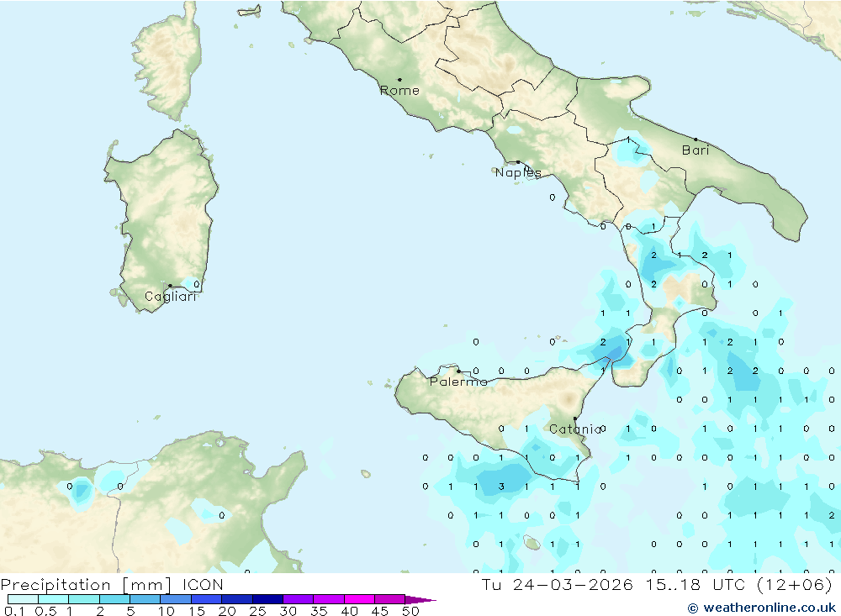The width and height of the screenshot is (841, 616).
Task: Open the weatheronline.co.uk credit link
Action: 762,608
